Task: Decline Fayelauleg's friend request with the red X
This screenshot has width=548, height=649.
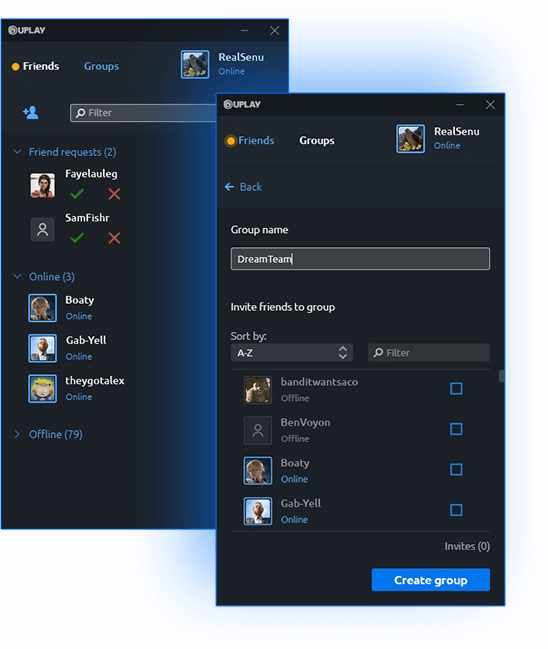Action: point(114,194)
